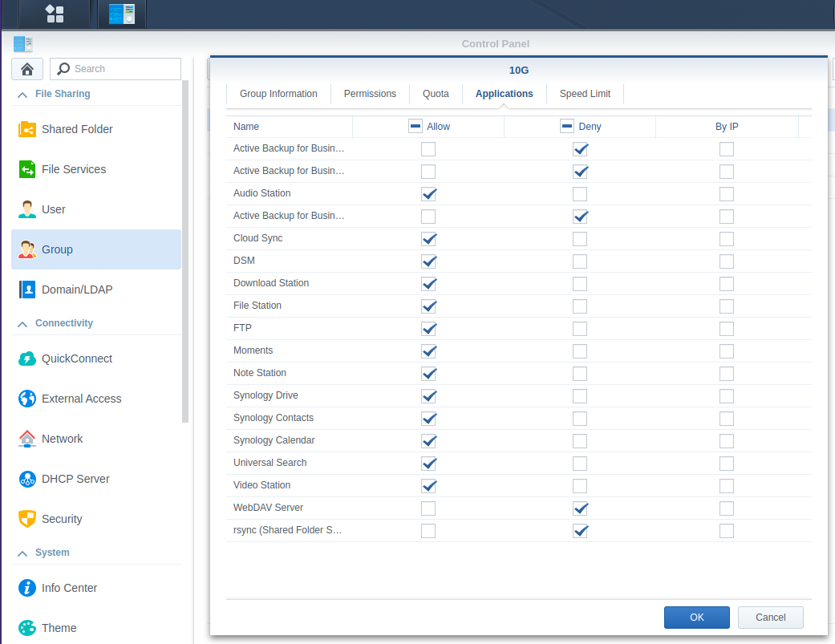Image resolution: width=835 pixels, height=644 pixels.
Task: Check Allow for WebDAV Server
Action: click(428, 508)
